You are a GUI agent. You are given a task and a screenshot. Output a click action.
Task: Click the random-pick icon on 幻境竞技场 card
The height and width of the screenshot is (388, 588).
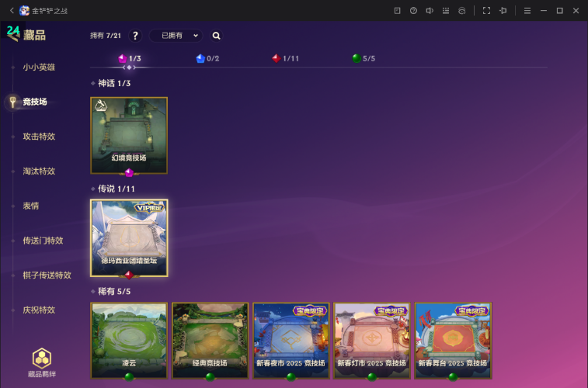101,106
